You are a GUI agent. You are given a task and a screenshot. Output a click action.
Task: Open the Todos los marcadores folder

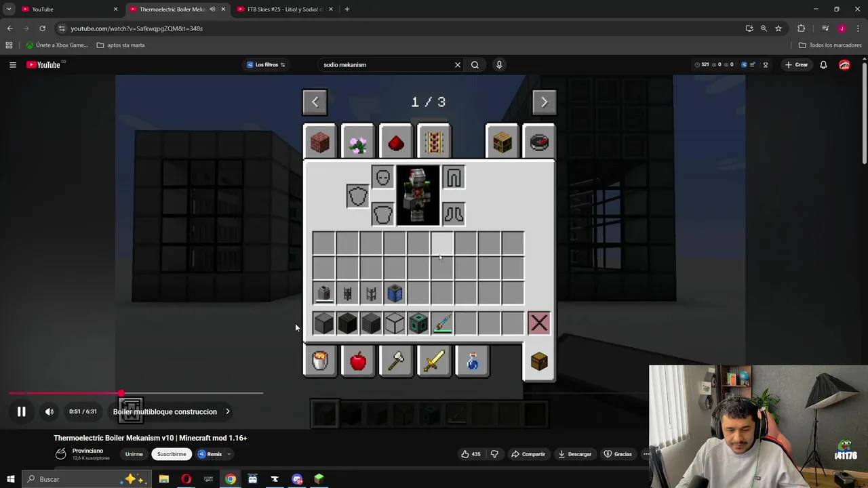coord(830,45)
